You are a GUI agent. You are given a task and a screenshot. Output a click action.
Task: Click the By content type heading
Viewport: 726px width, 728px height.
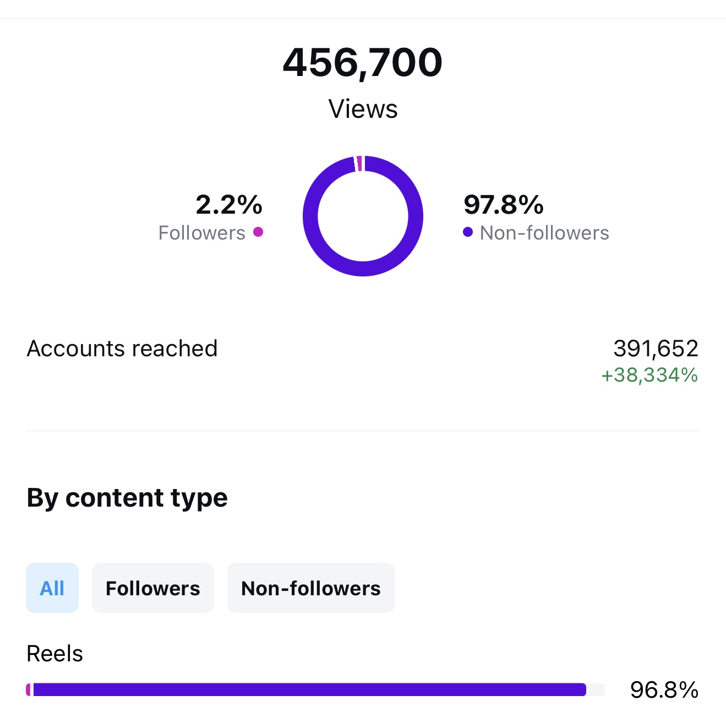[127, 498]
